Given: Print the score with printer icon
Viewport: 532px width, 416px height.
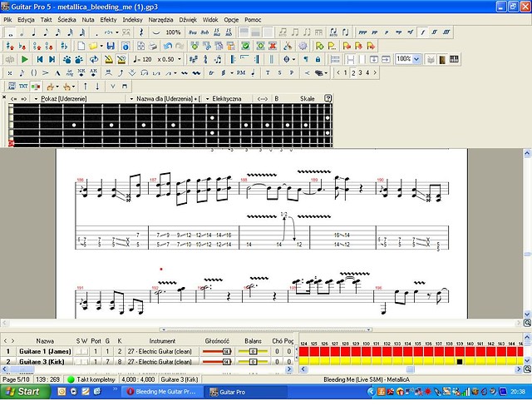Looking at the screenshot, I should [x=153, y=46].
